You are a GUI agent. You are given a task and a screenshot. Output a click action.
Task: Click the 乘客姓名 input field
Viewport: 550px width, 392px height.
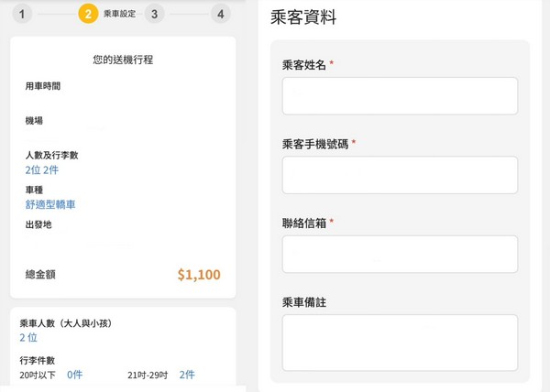(x=400, y=96)
